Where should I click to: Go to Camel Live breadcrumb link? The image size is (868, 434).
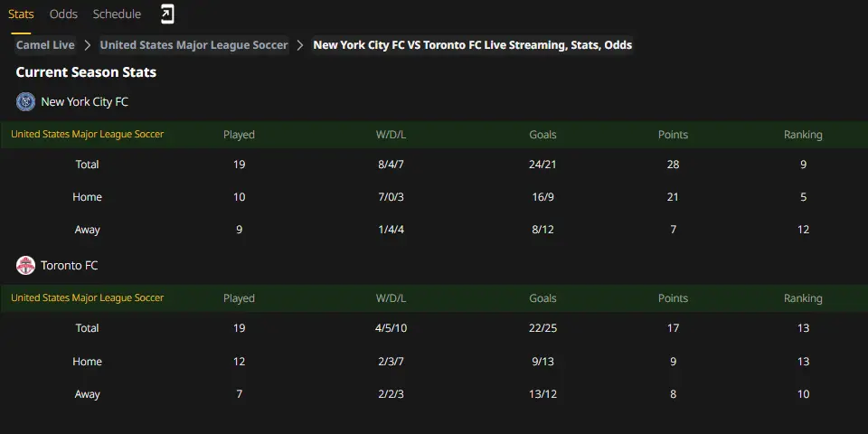tap(45, 45)
